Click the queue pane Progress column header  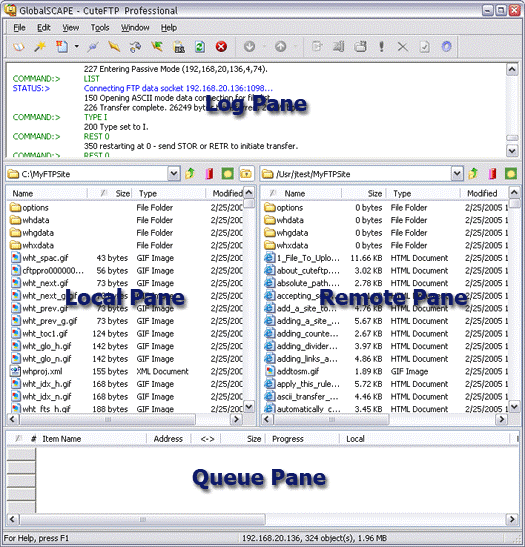click(303, 439)
